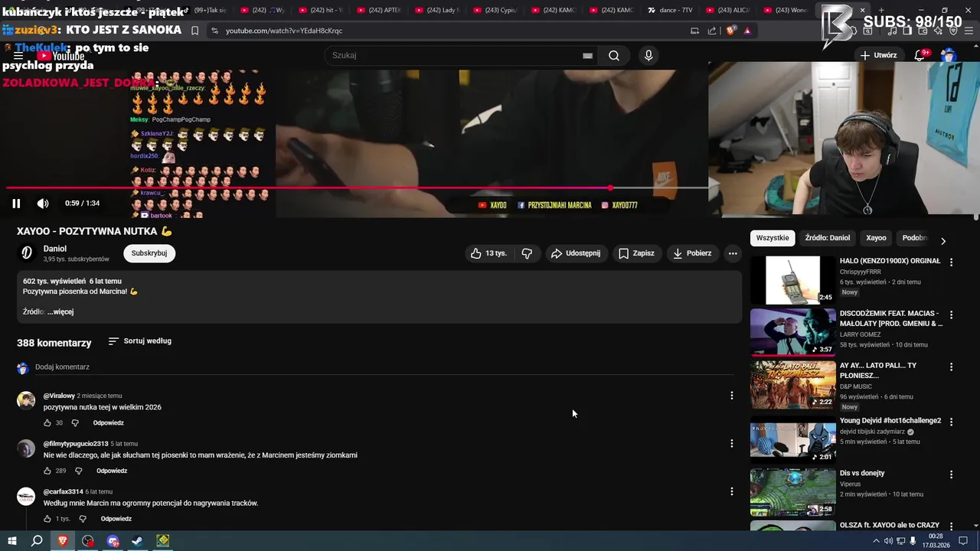Click the red progress bar scrubber handle
The width and height of the screenshot is (980, 551).
point(610,187)
